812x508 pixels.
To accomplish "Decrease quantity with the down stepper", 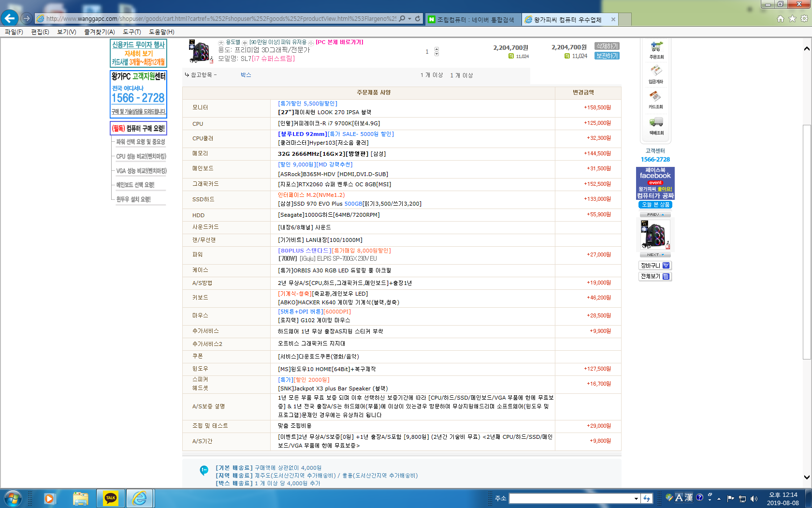I will point(436,54).
